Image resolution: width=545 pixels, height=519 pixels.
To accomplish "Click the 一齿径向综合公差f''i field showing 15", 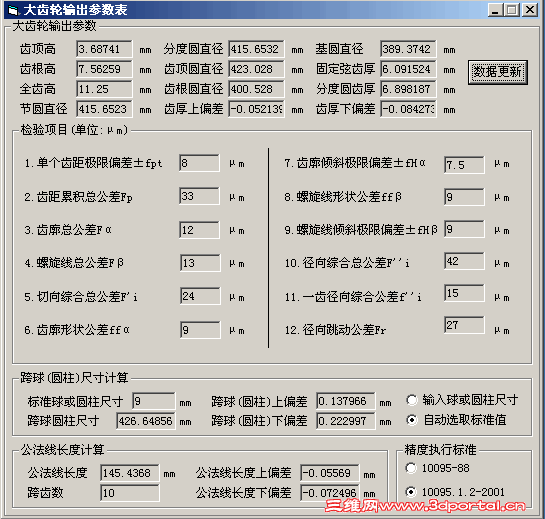I will point(464,293).
